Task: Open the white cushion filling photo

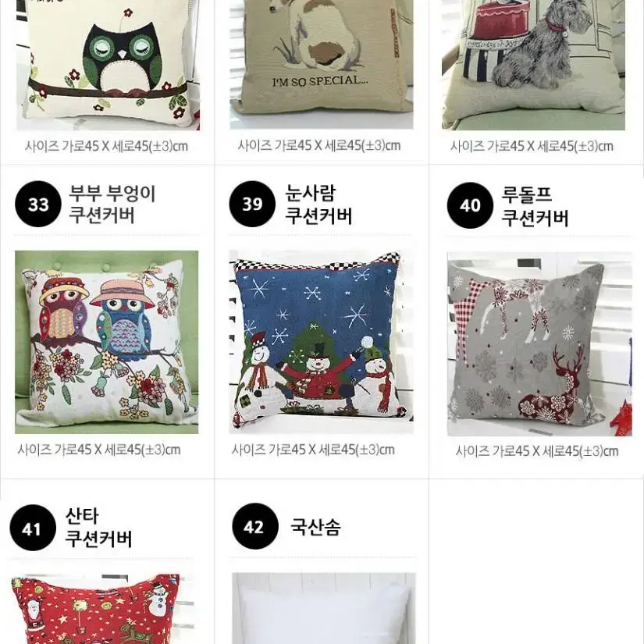Action: pos(324,608)
